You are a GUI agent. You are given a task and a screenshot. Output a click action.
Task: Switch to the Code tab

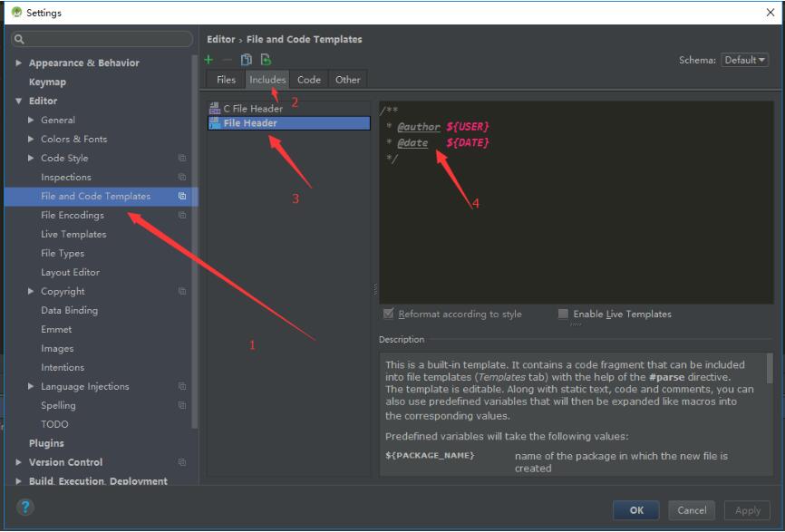(x=309, y=79)
